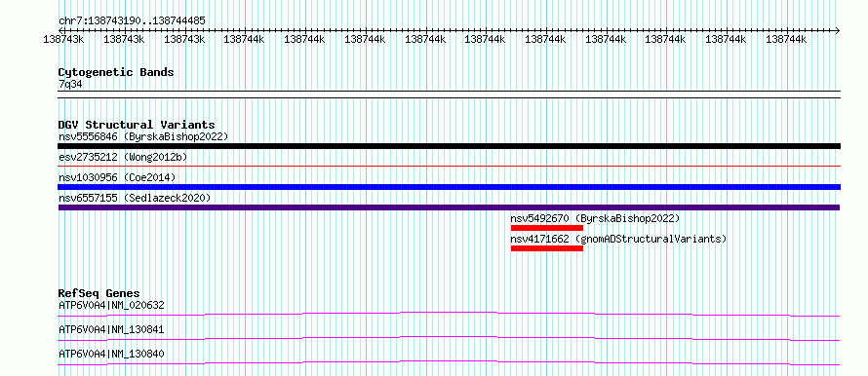Select the magenta line of NM_020632 transcript

449,314
